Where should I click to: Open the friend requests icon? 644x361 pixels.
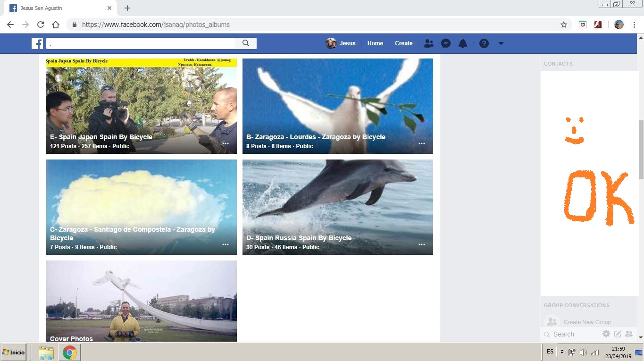pyautogui.click(x=428, y=43)
